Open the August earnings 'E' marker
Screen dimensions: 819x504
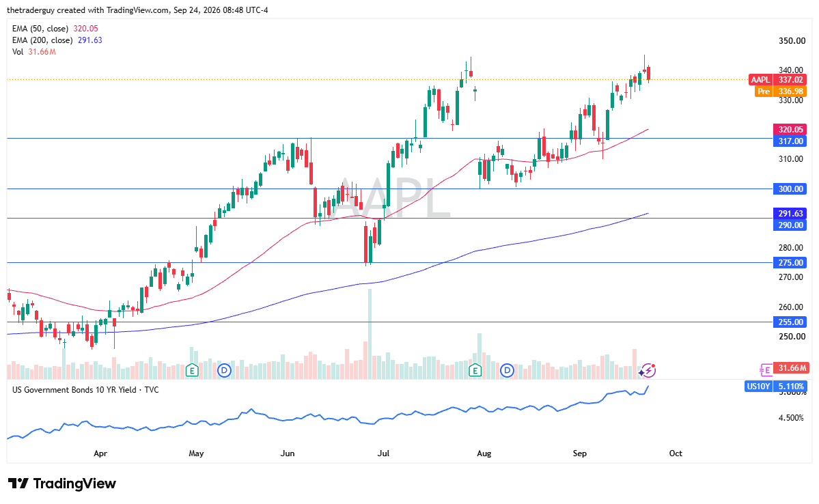pyautogui.click(x=475, y=371)
